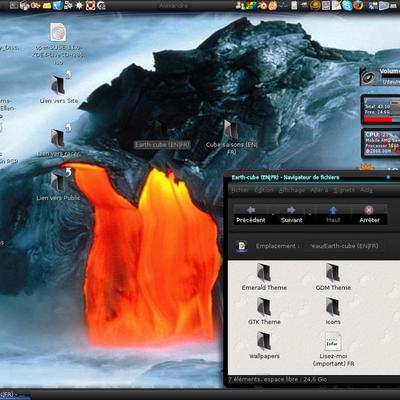Toggle the location bar mode icon beside Emplacement

pos(241,246)
